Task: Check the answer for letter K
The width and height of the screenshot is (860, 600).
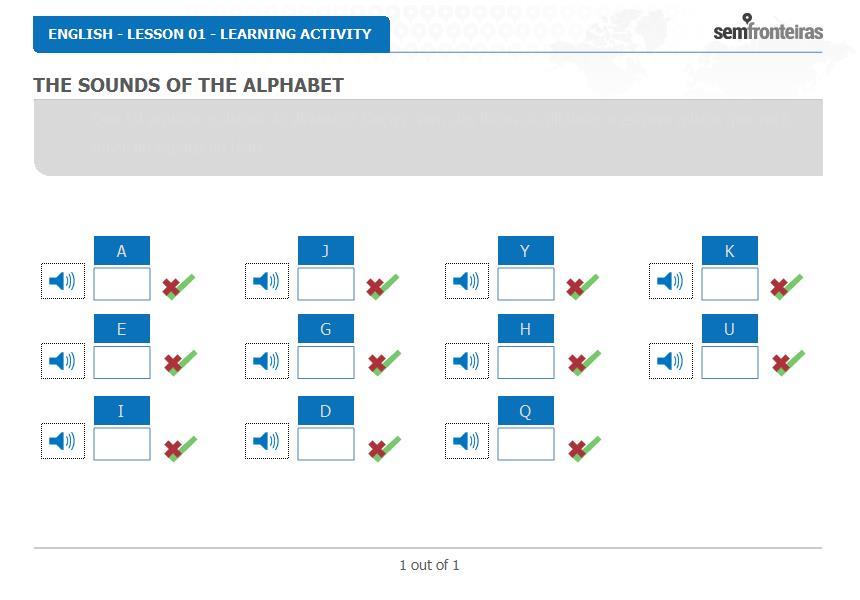Action: click(787, 287)
